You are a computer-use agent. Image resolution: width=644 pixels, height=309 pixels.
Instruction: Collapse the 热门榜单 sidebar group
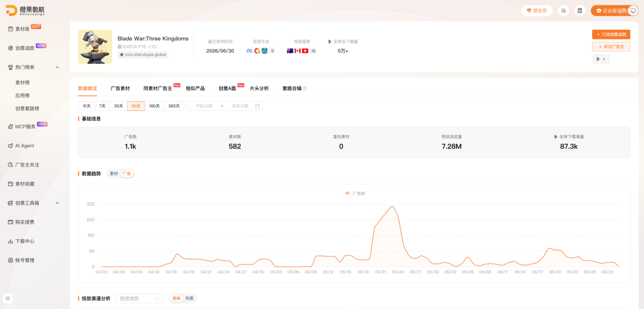[x=57, y=67]
